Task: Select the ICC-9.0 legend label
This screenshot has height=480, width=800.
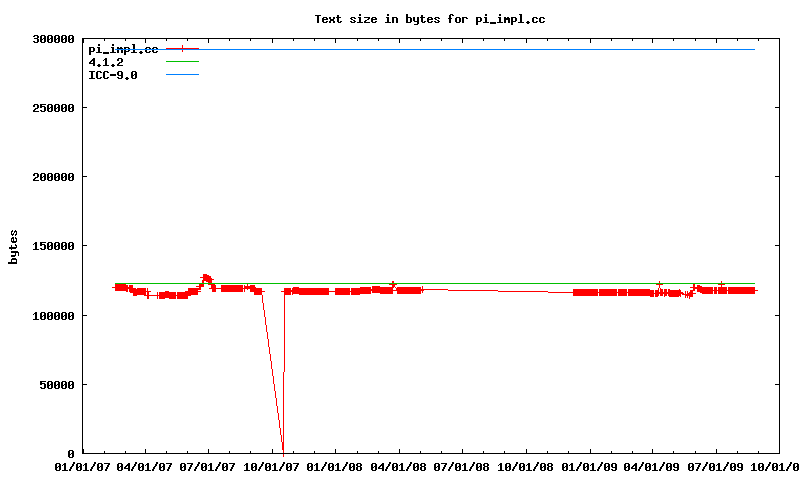Action: pos(113,75)
